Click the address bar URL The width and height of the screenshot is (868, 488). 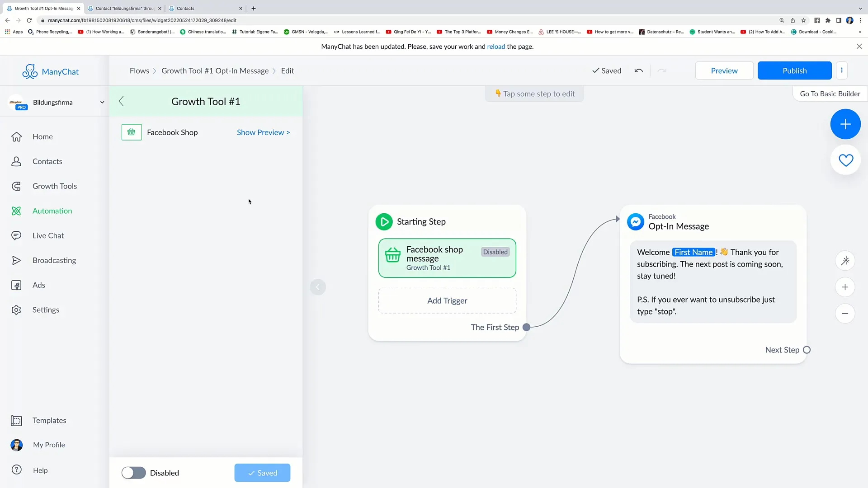click(142, 20)
